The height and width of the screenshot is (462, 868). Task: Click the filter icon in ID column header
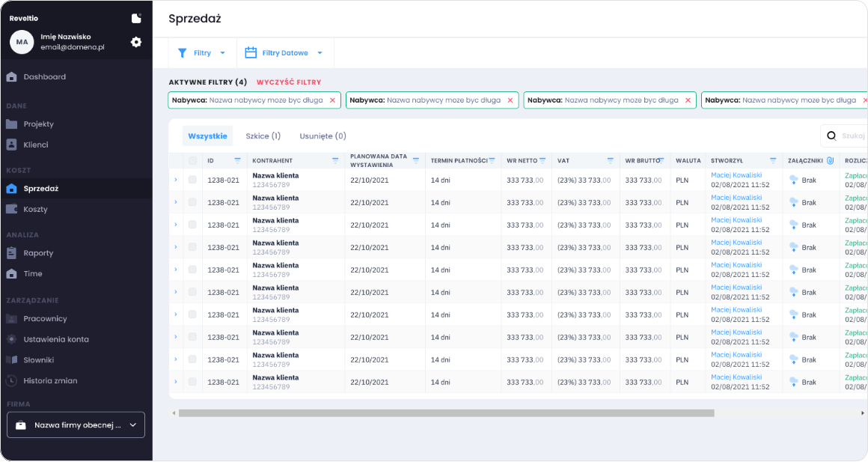coord(237,160)
